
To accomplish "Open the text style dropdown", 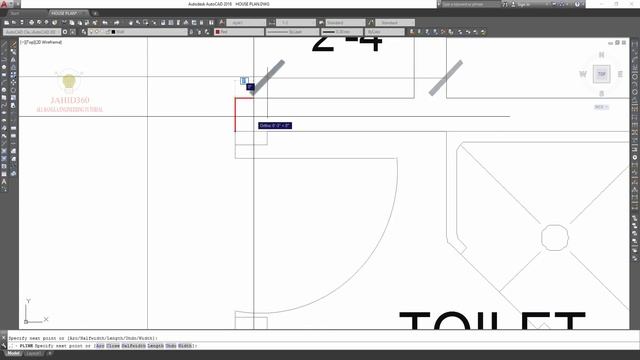I will tap(246, 22).
